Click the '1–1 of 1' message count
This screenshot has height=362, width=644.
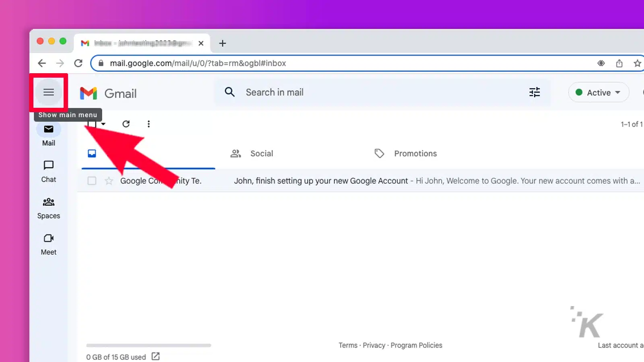[x=632, y=124]
